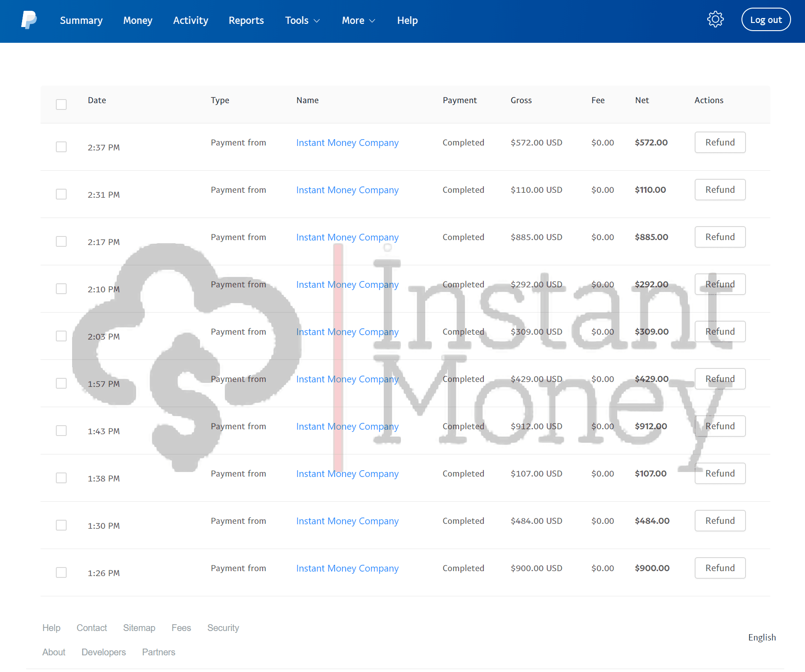The image size is (805, 672).
Task: Open the footer Help link
Action: [51, 628]
